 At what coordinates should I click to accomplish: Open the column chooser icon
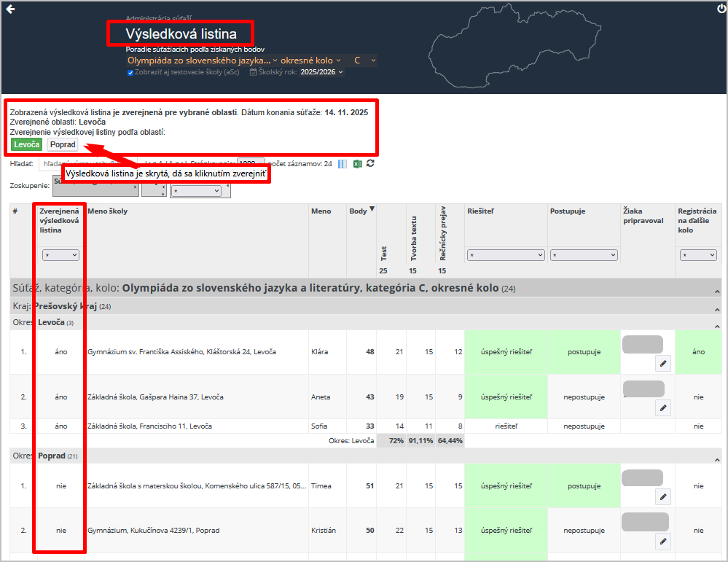[343, 164]
